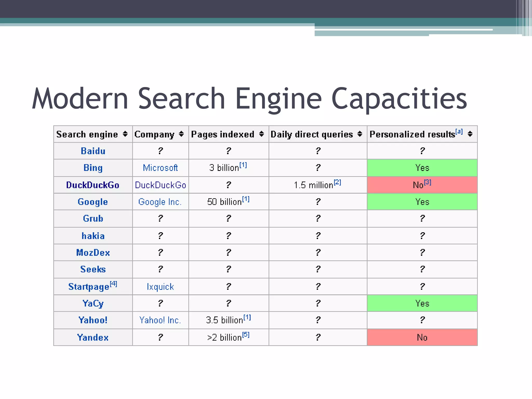Open footnote [1] beside 3 billion
Screen dimensions: 532x399
pyautogui.click(x=243, y=165)
